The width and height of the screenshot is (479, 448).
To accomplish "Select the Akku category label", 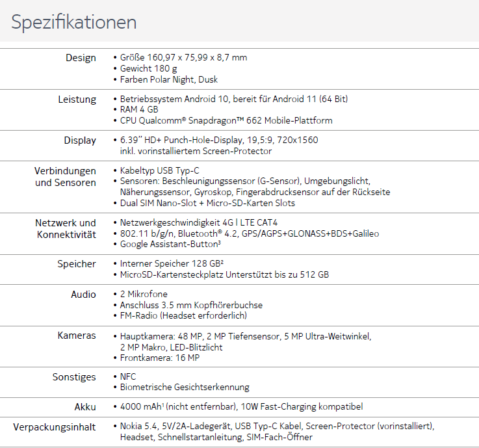I will 85,407.
